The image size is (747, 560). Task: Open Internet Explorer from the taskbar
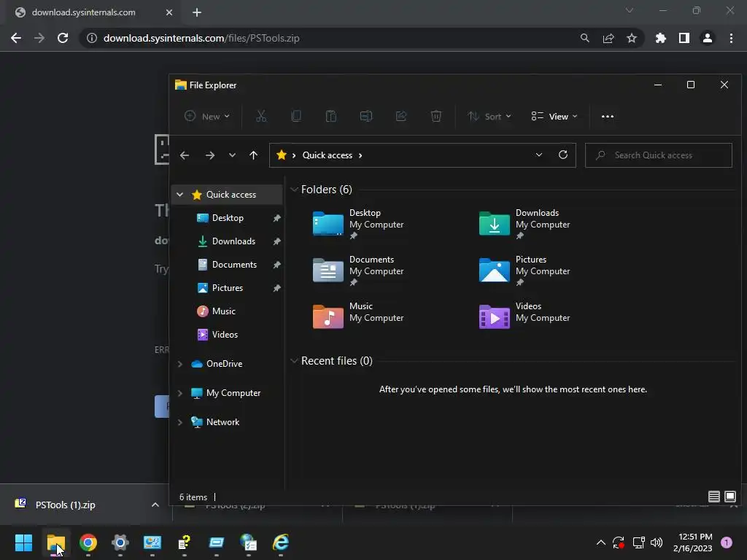[x=281, y=542]
